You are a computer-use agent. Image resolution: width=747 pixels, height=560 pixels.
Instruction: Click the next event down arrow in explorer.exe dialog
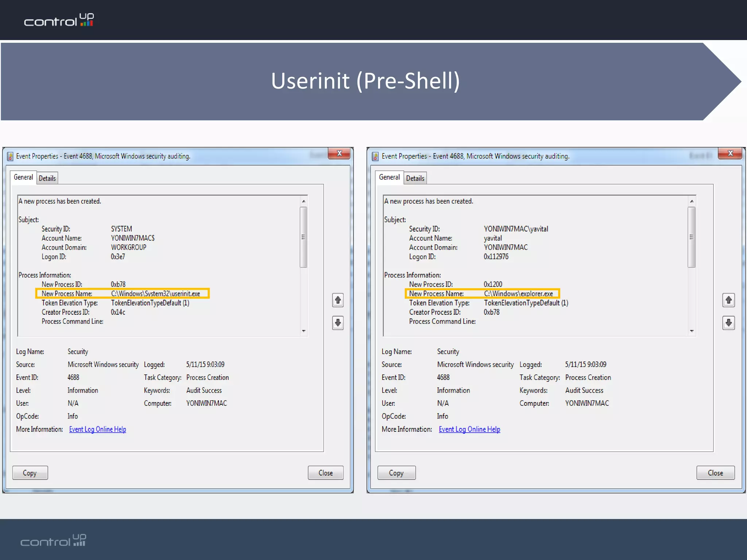tap(728, 323)
